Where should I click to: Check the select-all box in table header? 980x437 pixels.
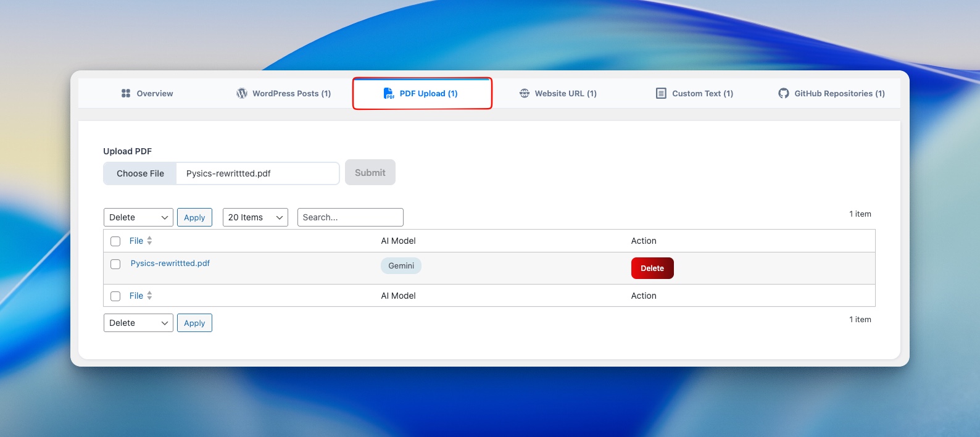(115, 241)
